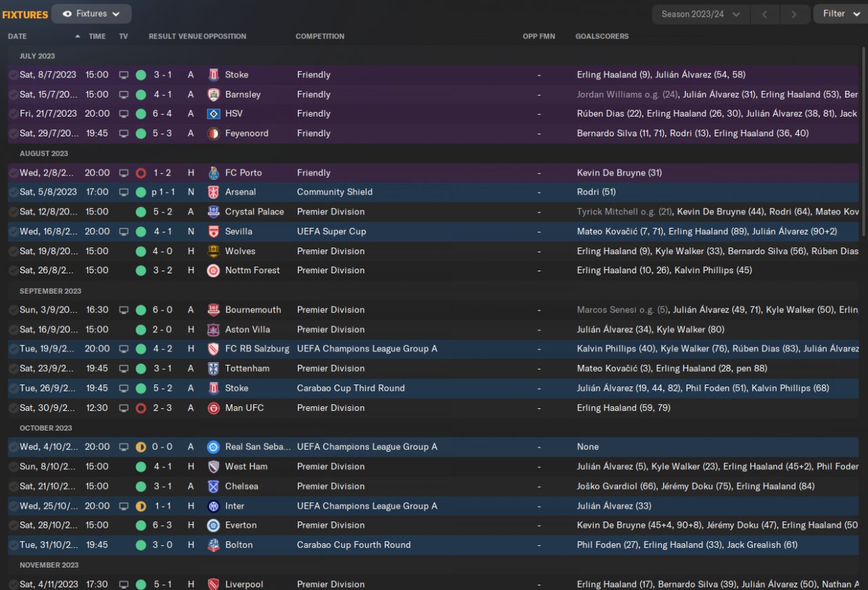Image resolution: width=868 pixels, height=590 pixels.
Task: Expand the Filter dropdown
Action: click(x=840, y=14)
